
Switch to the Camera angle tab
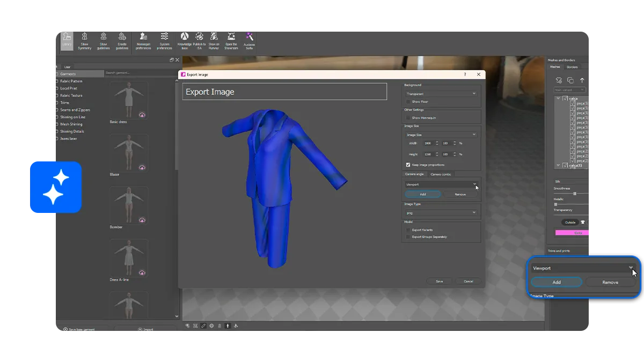pos(414,174)
